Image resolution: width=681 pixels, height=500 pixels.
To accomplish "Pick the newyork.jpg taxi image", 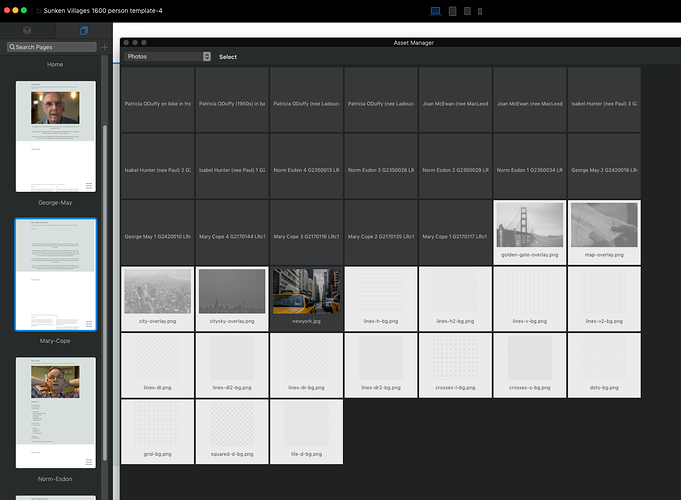I will pos(306,297).
